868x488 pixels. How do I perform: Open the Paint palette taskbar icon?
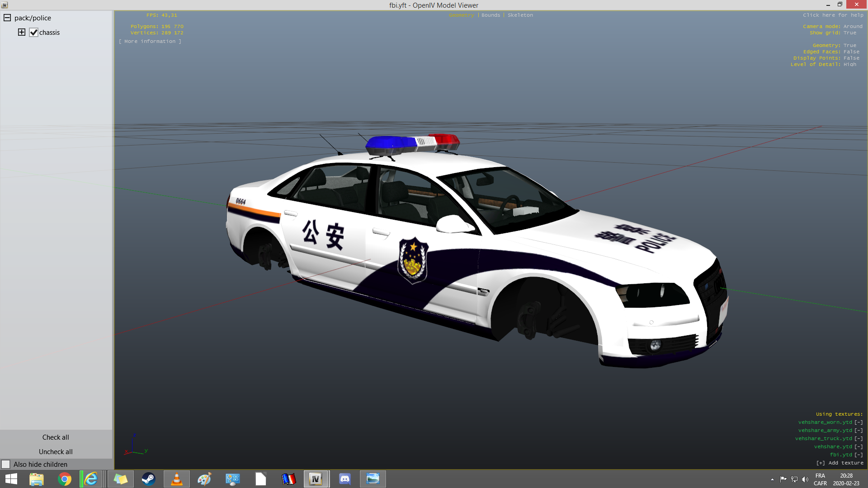204,479
